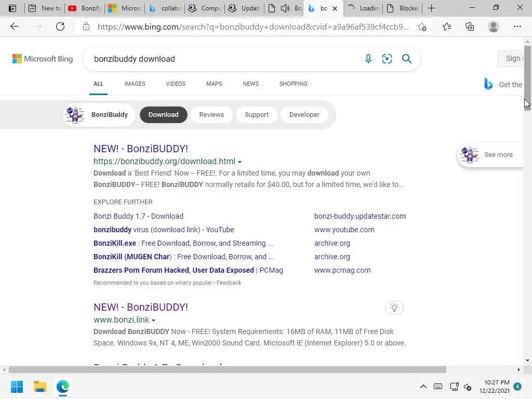
Task: Open visual search camera icon
Action: coord(387,59)
